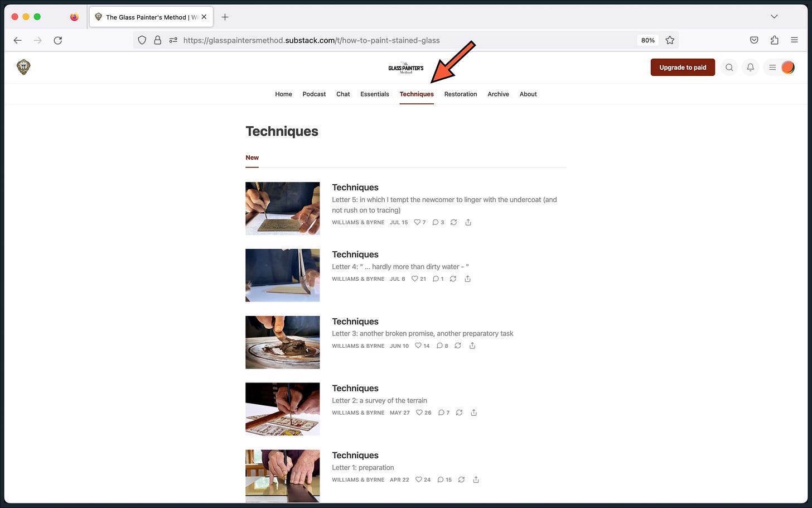Open "Letter 1: preparation" link
Viewport: 812px width, 508px height.
[363, 468]
